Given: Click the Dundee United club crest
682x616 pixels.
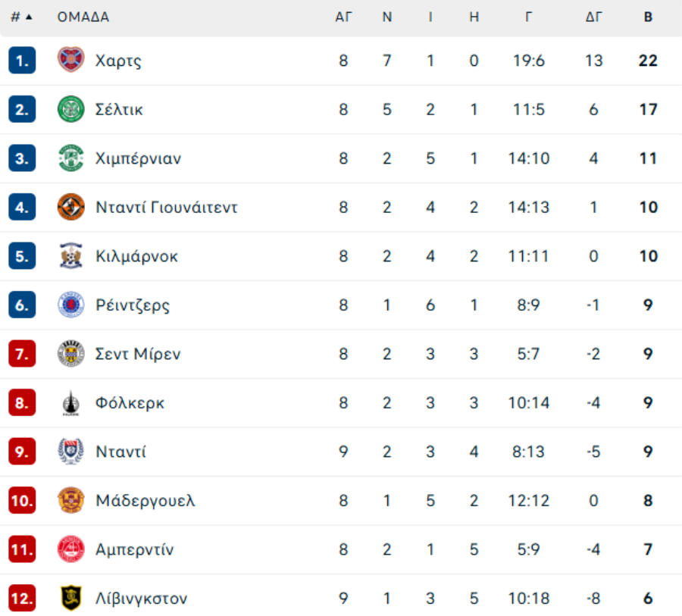Looking at the screenshot, I should click(70, 207).
